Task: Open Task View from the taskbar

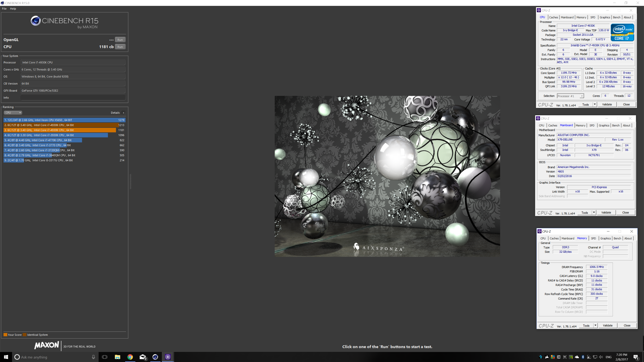Action: tap(105, 357)
